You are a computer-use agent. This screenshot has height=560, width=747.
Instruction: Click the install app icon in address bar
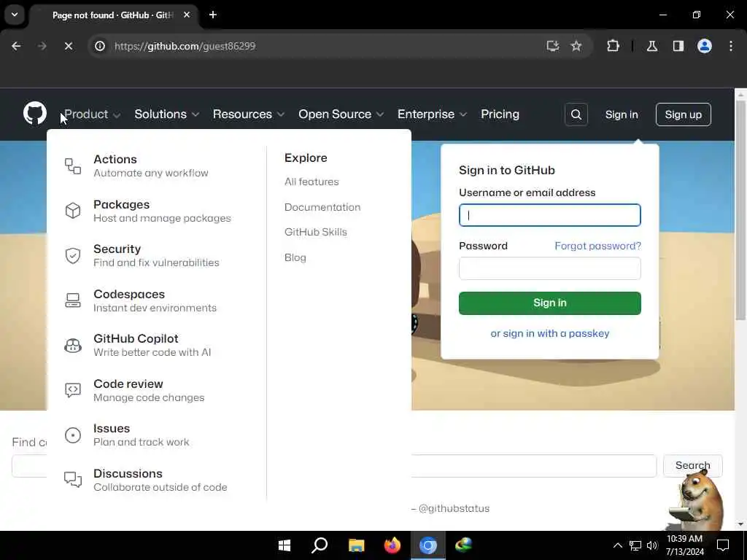click(553, 46)
